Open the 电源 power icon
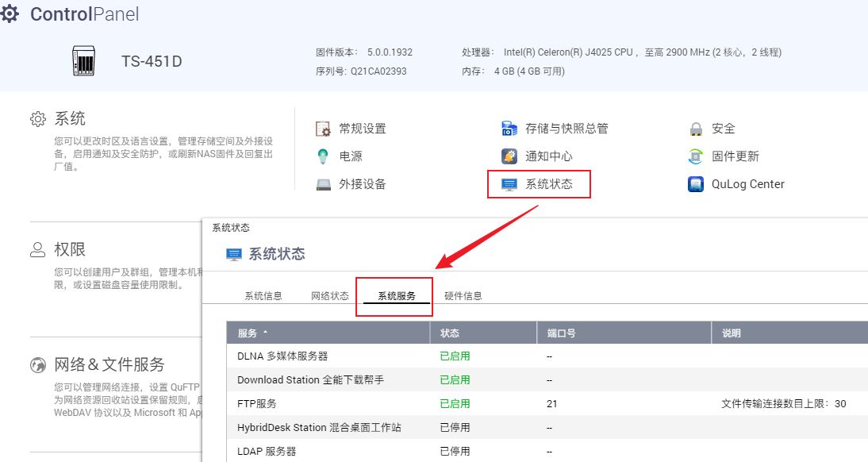The width and height of the screenshot is (868, 462). [323, 156]
